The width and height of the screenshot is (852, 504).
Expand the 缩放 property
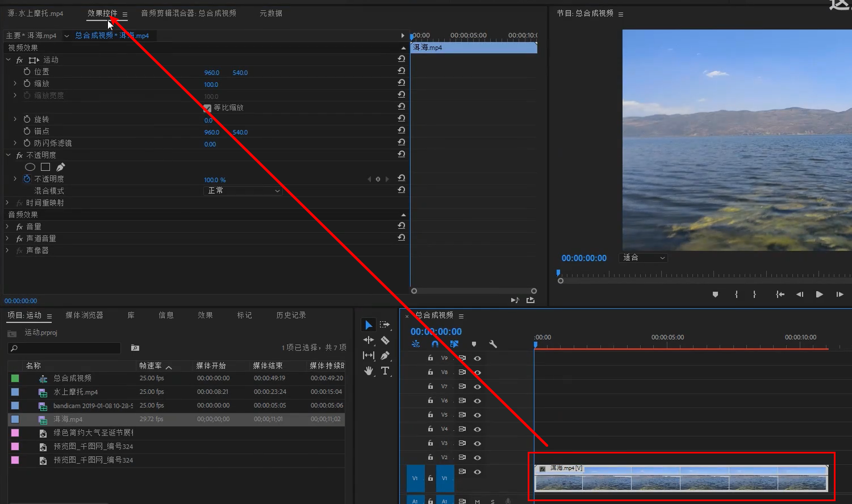pos(15,83)
